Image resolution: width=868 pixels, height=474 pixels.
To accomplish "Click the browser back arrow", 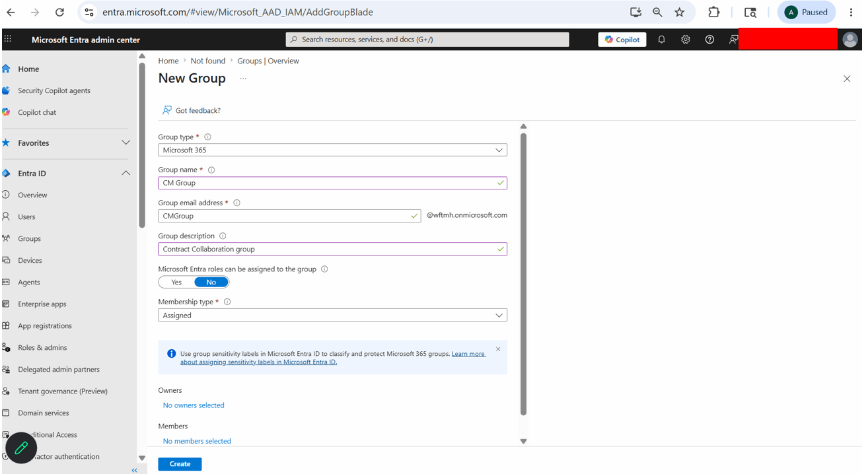I will [x=11, y=12].
